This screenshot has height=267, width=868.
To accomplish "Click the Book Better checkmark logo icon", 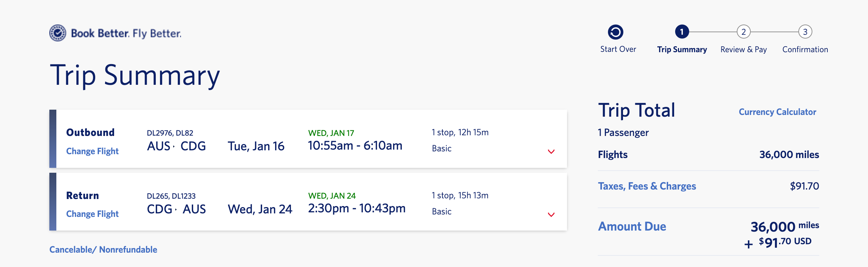I will [58, 33].
